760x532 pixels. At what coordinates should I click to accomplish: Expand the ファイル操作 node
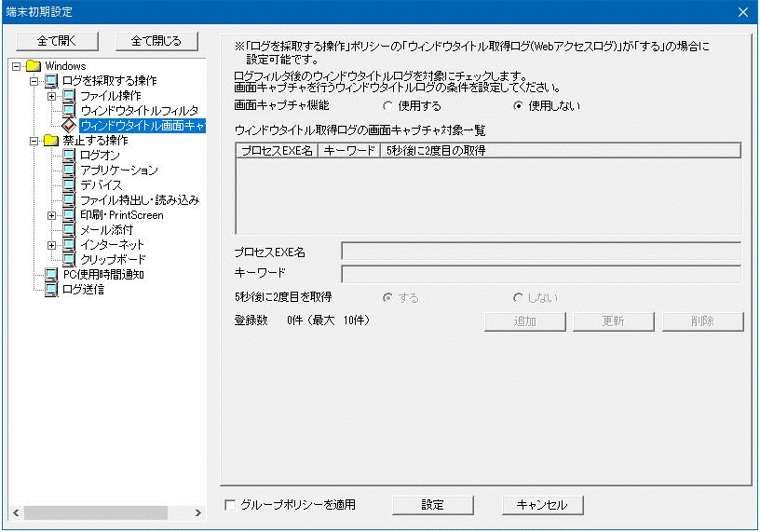[51, 96]
